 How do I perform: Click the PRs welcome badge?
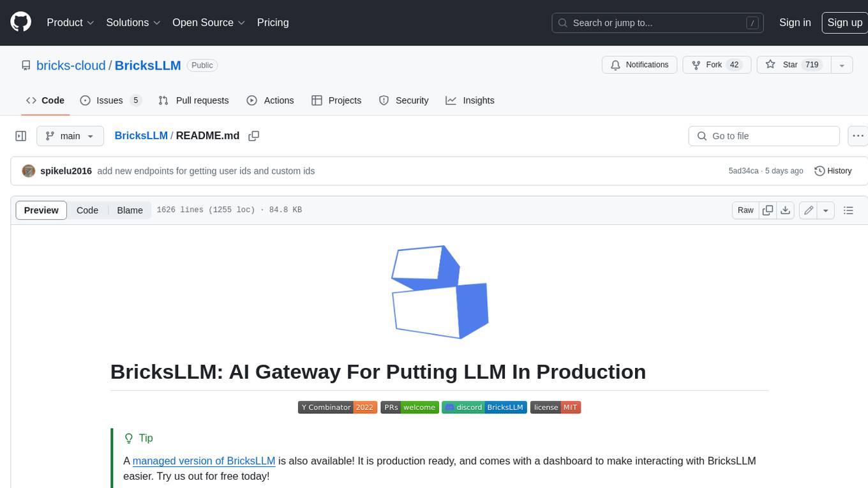click(409, 408)
